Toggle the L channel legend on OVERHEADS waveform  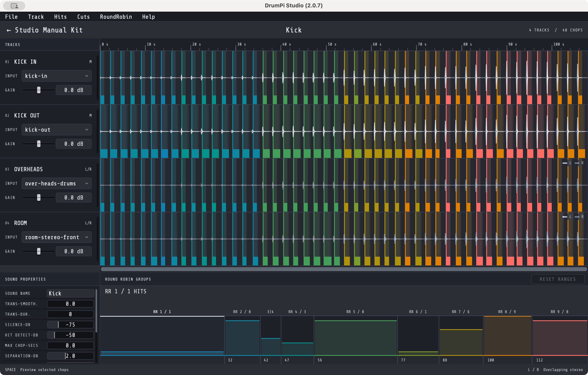[x=567, y=163]
